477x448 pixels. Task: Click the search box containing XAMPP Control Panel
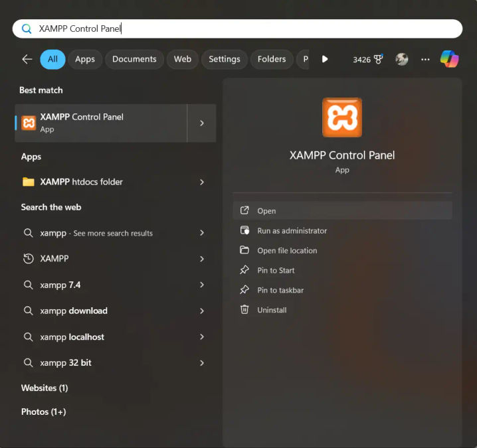point(237,29)
